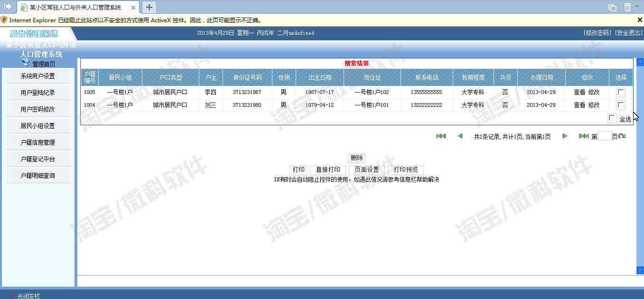Click 修改 for 刘三 record
The width and height of the screenshot is (644, 299).
click(594, 105)
